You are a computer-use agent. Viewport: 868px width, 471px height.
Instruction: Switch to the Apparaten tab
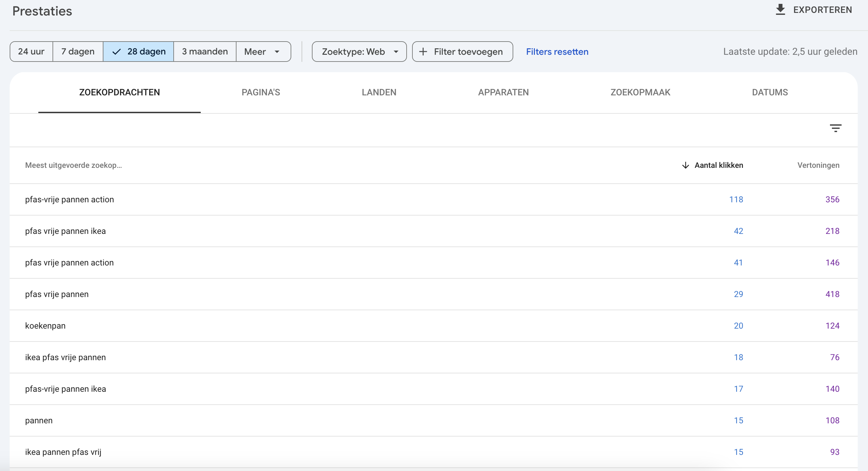click(x=503, y=92)
